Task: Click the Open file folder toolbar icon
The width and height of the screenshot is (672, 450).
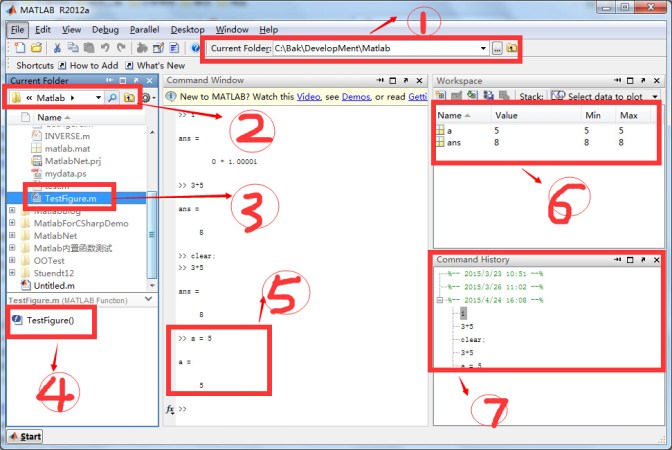Action: click(x=36, y=48)
